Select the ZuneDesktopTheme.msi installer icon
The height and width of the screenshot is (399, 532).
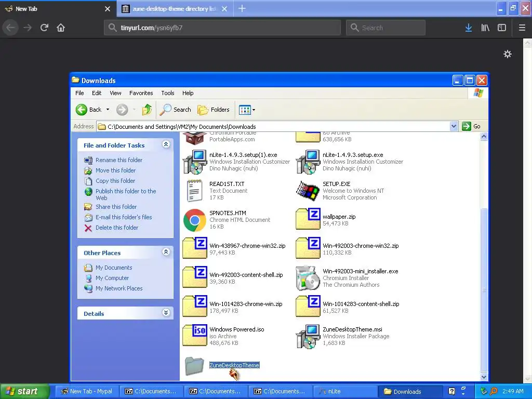[x=308, y=337]
